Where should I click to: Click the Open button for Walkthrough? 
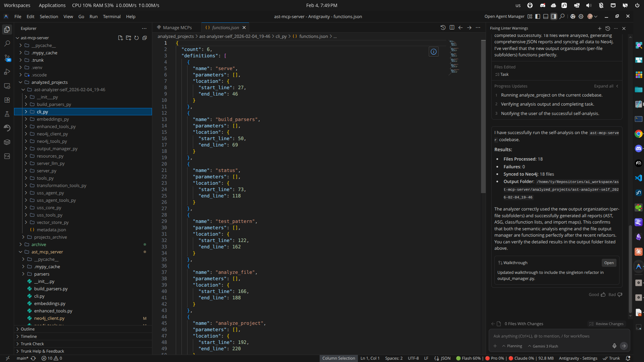click(609, 263)
